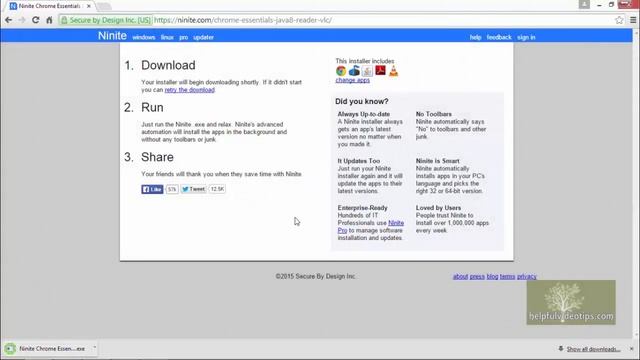Click the Facebook like count bubble

pyautogui.click(x=172, y=189)
